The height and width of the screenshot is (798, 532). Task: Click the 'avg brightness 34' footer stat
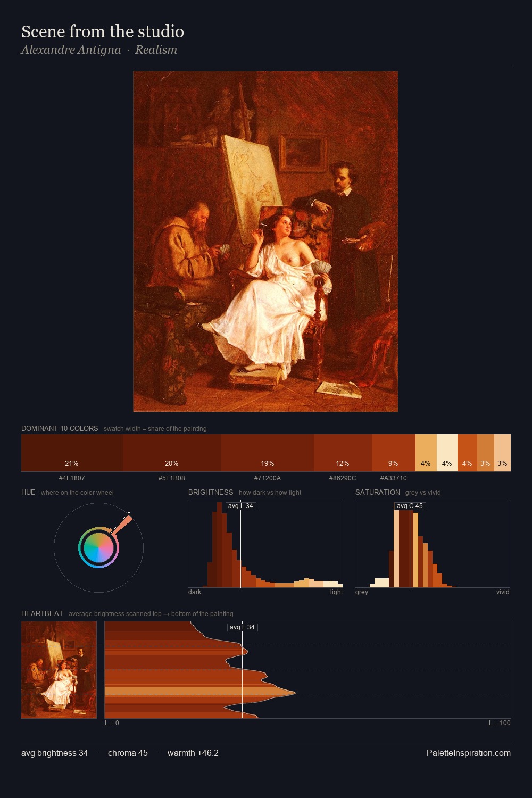55,753
